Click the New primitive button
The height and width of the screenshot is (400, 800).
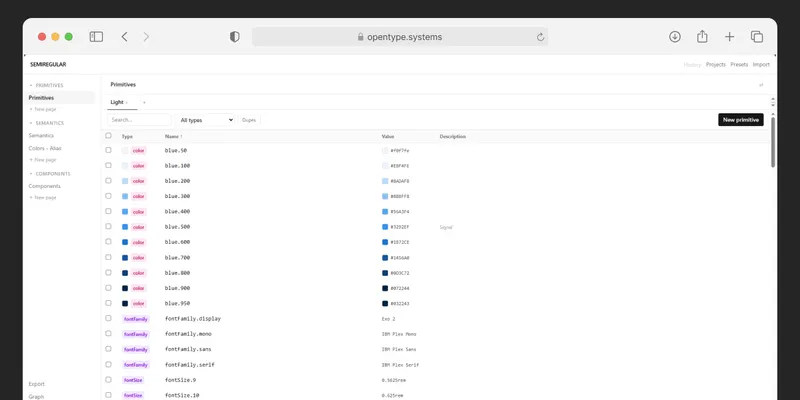(741, 120)
